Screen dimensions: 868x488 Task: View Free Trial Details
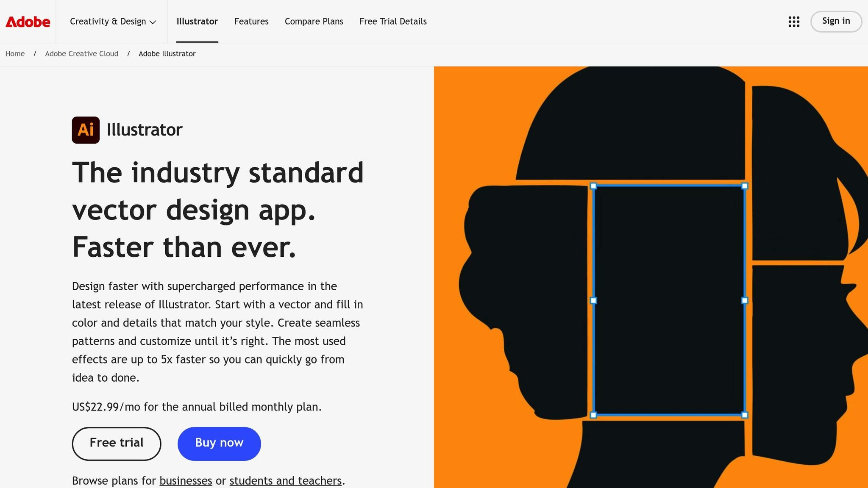pyautogui.click(x=392, y=22)
